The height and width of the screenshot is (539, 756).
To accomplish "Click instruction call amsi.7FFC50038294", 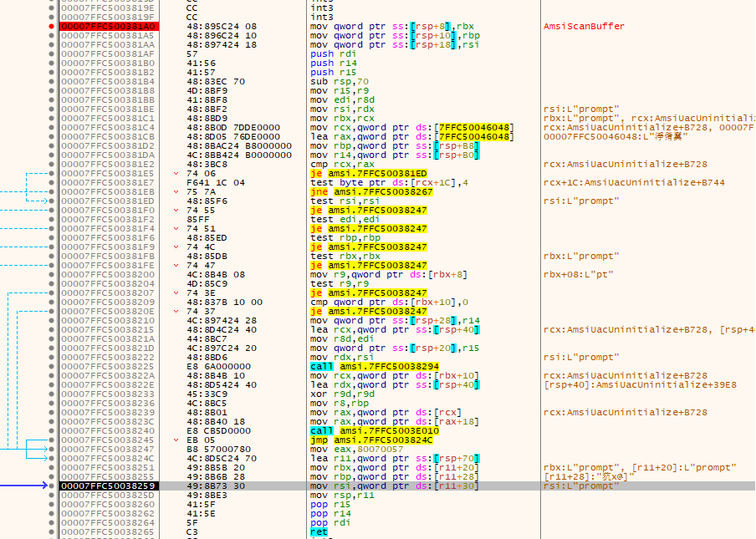I will [x=375, y=367].
